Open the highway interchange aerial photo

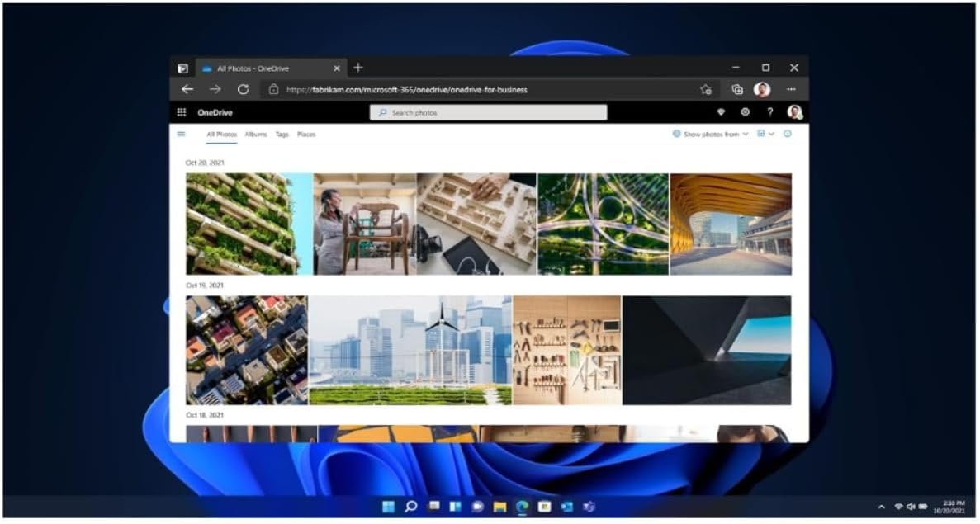click(603, 224)
